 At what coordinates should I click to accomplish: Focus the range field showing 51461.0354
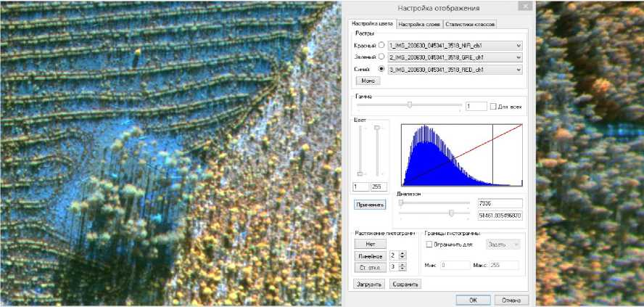coord(500,215)
